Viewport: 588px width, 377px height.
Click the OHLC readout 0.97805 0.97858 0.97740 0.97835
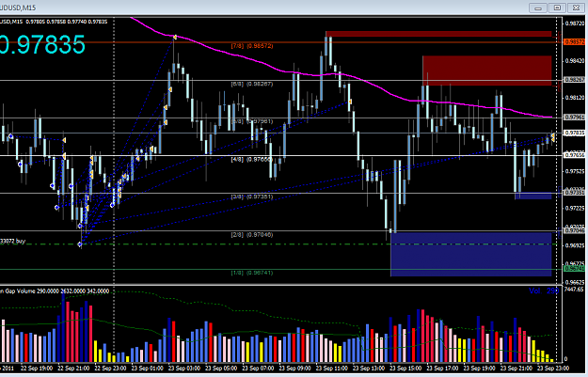[67, 22]
